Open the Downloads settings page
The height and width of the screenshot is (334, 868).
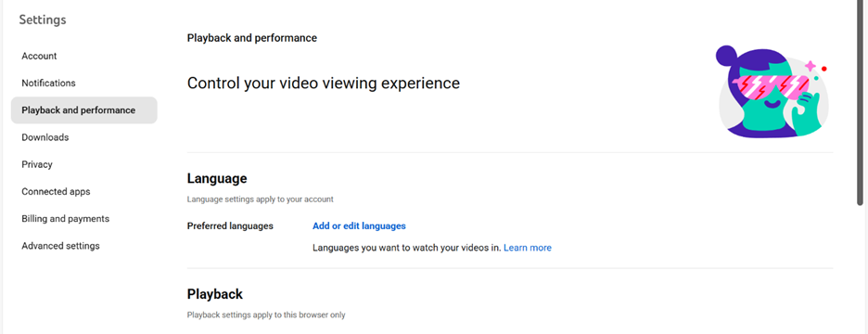[45, 137]
